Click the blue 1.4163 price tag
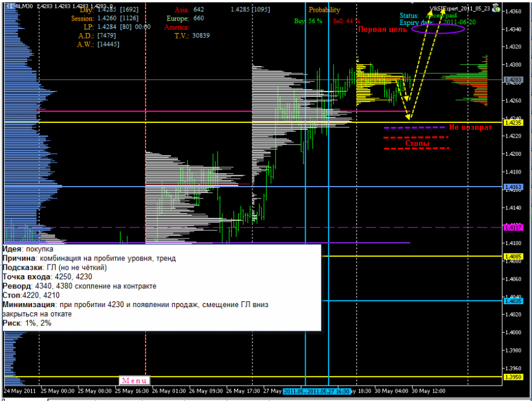 pos(514,187)
